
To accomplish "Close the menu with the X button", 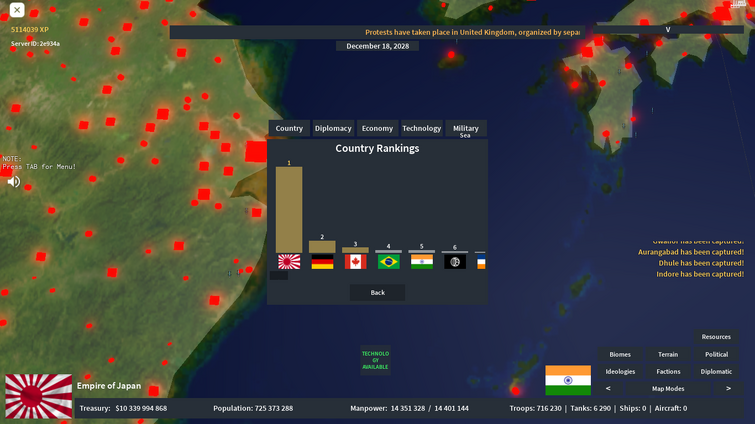I will (17, 10).
